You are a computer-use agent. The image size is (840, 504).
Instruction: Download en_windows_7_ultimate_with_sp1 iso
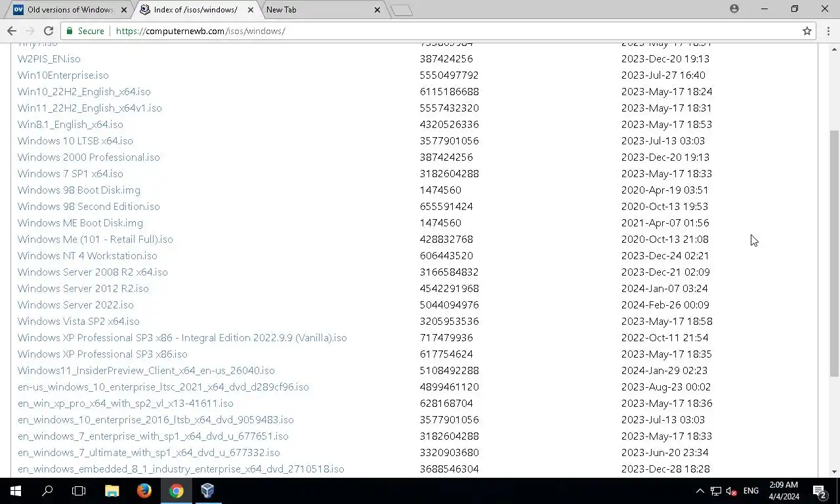point(149,452)
